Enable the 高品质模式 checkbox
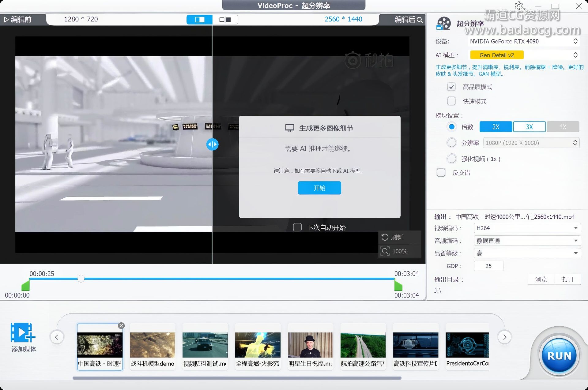 [451, 87]
